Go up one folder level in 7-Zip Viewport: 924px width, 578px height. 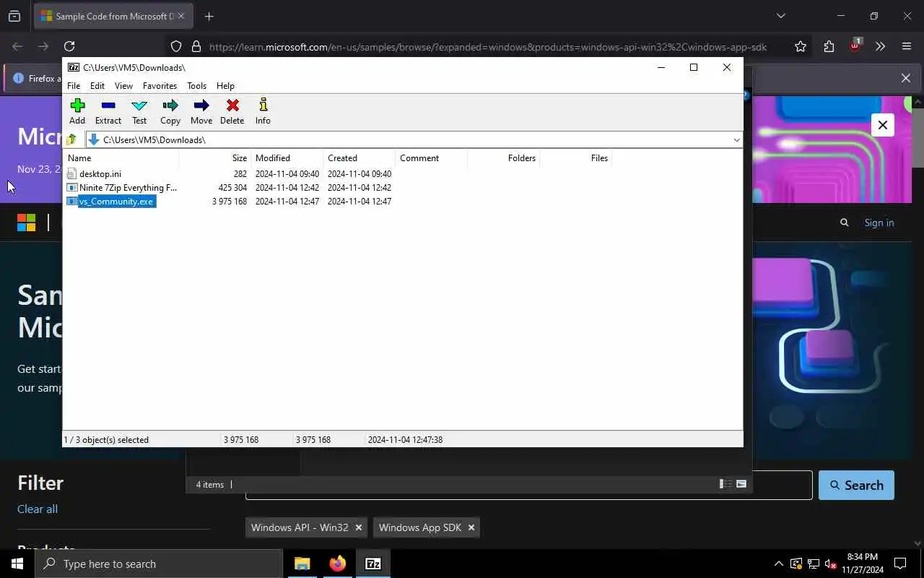tap(71, 139)
